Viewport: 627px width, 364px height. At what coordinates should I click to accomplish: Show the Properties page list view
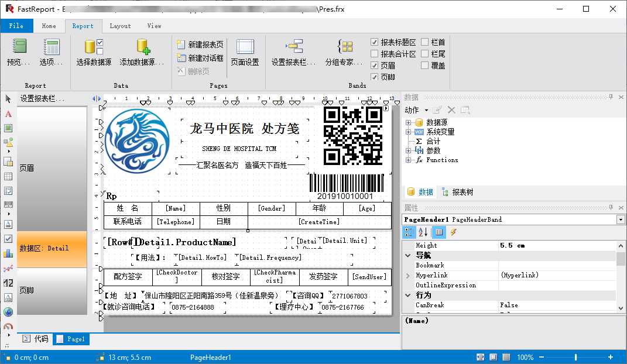(438, 232)
